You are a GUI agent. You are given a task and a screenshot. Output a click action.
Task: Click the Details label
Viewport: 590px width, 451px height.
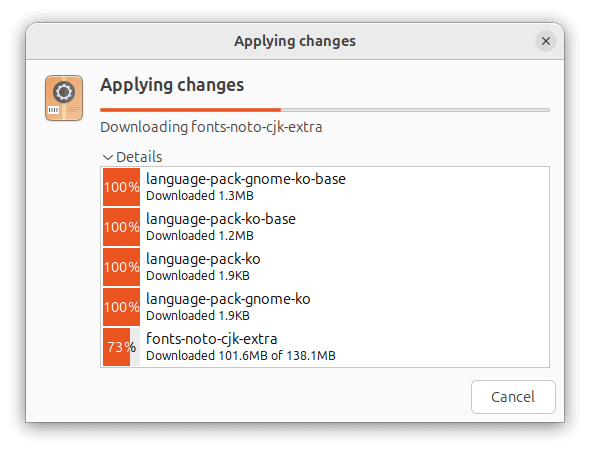coord(139,157)
